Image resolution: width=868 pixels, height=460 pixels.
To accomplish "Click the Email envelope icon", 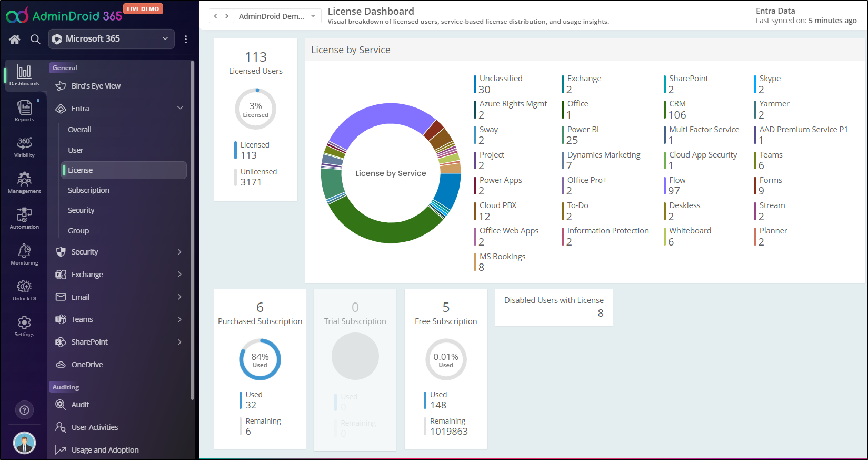I will point(61,297).
